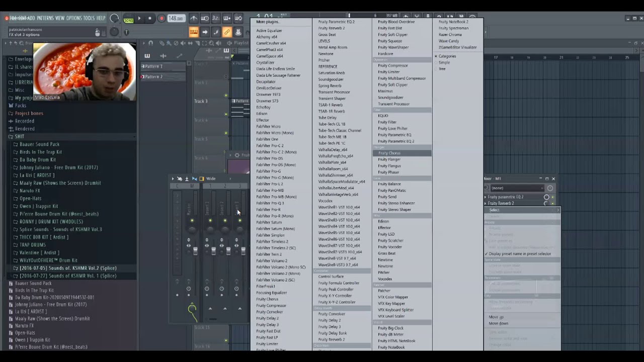Toggle the link icon for multilink controllers
644x362 pixels.
[227, 32]
